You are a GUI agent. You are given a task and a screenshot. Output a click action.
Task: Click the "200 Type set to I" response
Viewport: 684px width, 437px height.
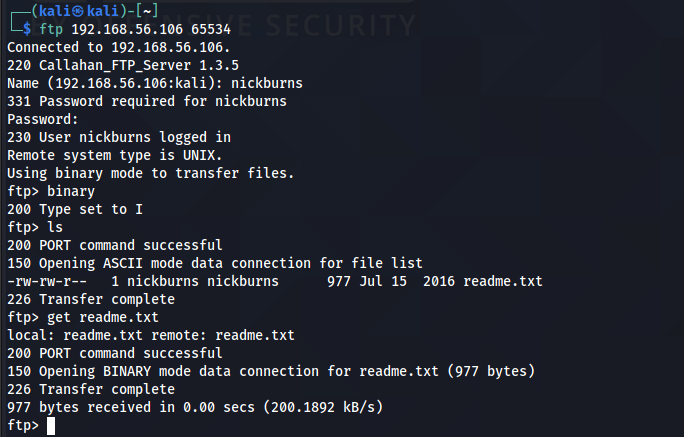point(72,209)
